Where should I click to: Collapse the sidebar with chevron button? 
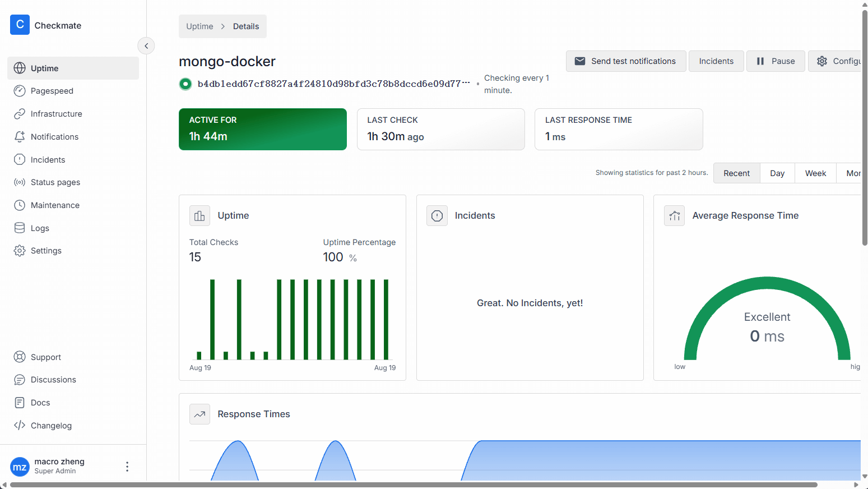click(x=146, y=46)
